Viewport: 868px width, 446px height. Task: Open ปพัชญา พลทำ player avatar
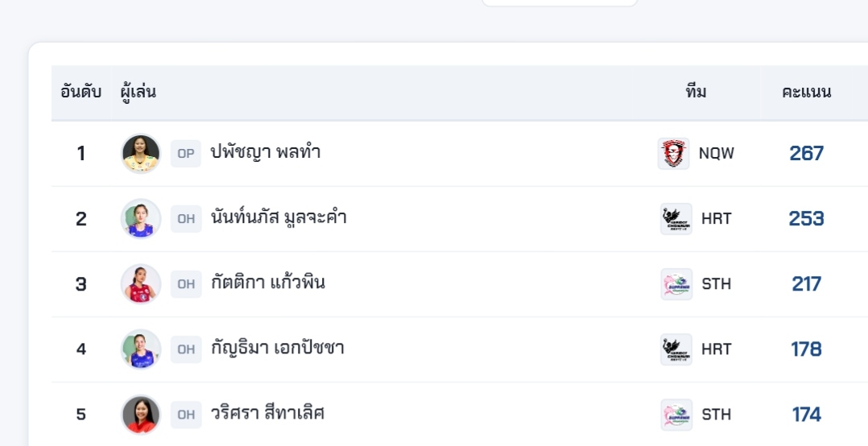click(141, 153)
